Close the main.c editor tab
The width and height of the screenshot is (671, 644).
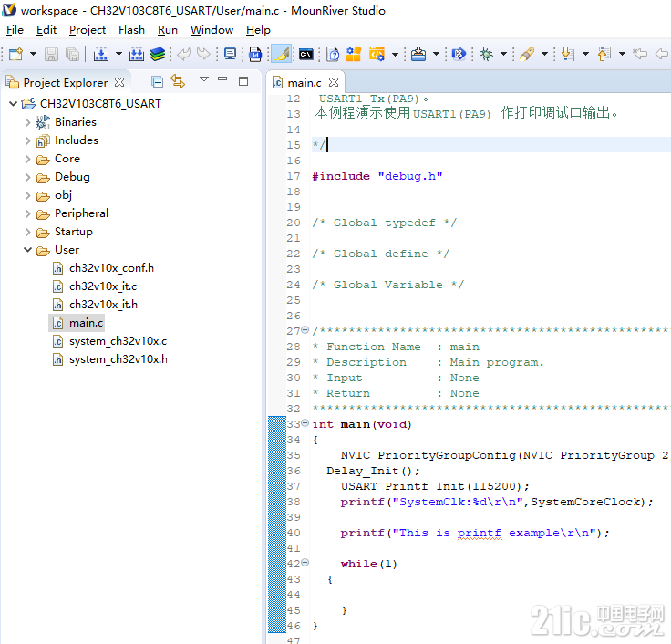coord(334,82)
